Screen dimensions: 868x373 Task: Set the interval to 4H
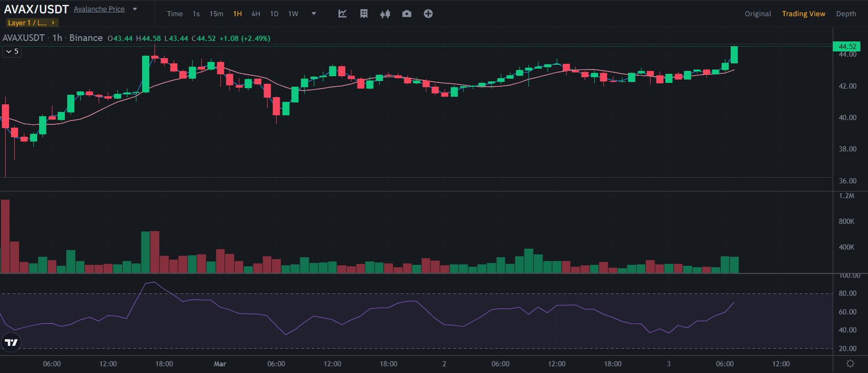point(255,14)
